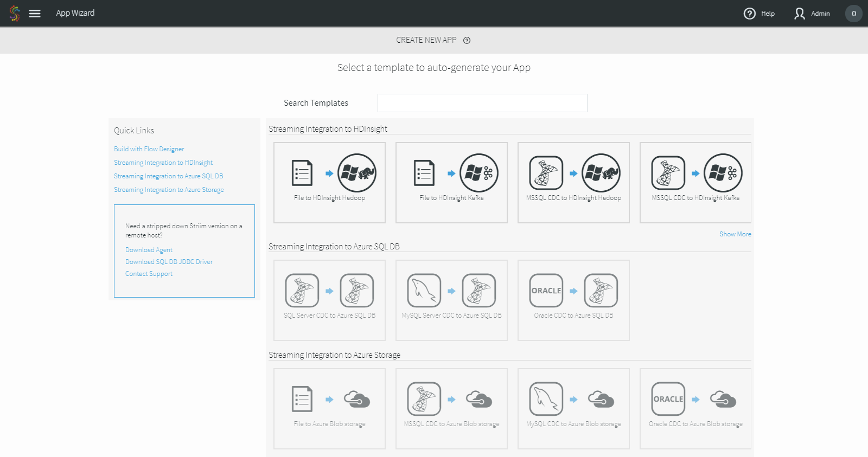Click the cloud storage icon in MSSQL CDC to Azure Blob storage

pyautogui.click(x=479, y=399)
